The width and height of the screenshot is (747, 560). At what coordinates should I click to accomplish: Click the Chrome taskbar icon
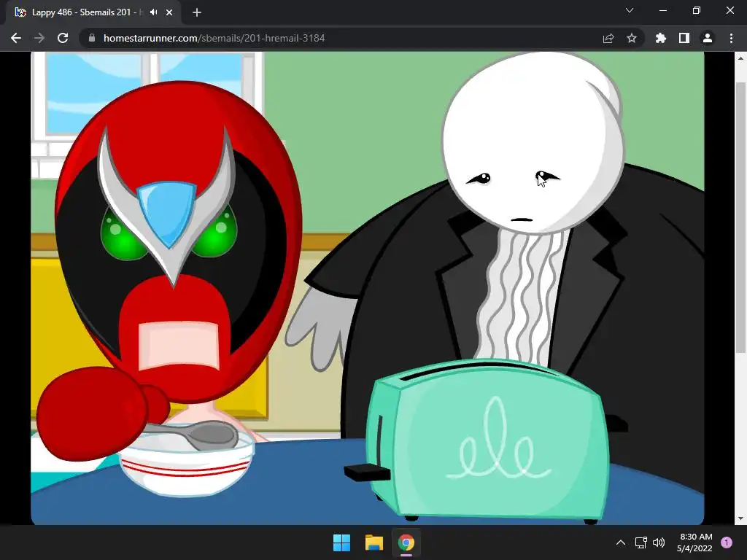tap(406, 542)
